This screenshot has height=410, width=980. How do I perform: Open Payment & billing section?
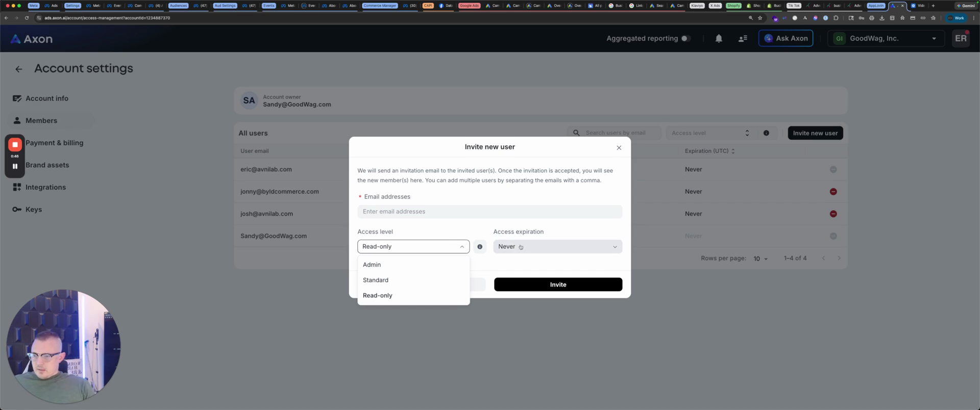pyautogui.click(x=54, y=143)
